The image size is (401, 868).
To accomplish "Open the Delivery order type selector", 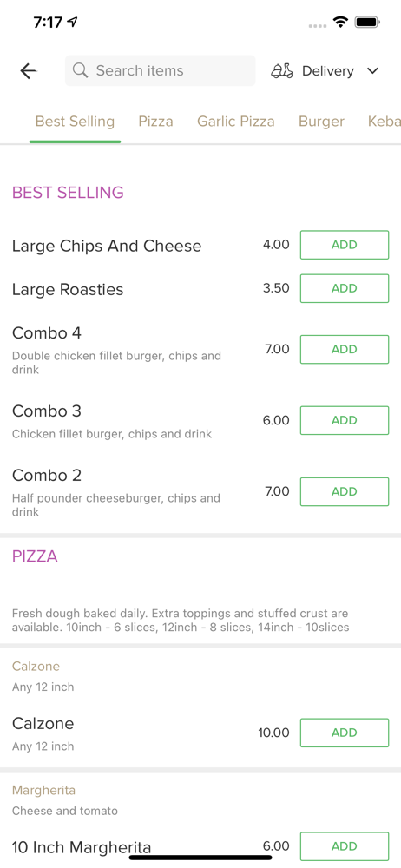I will [325, 71].
